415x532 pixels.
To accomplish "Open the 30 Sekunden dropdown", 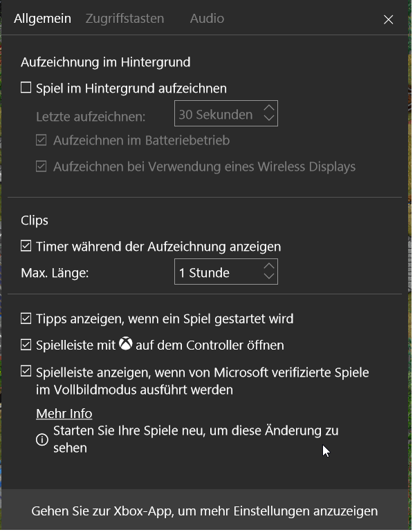I will pos(218,115).
